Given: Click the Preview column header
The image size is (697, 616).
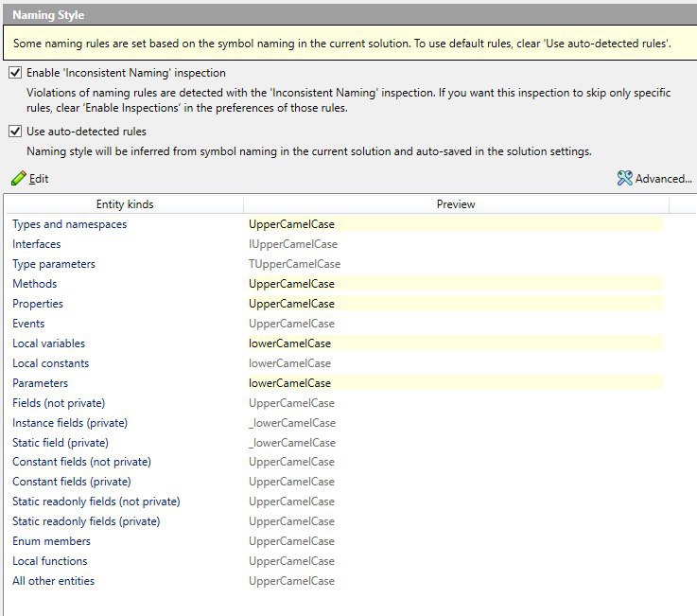Looking at the screenshot, I should [456, 204].
